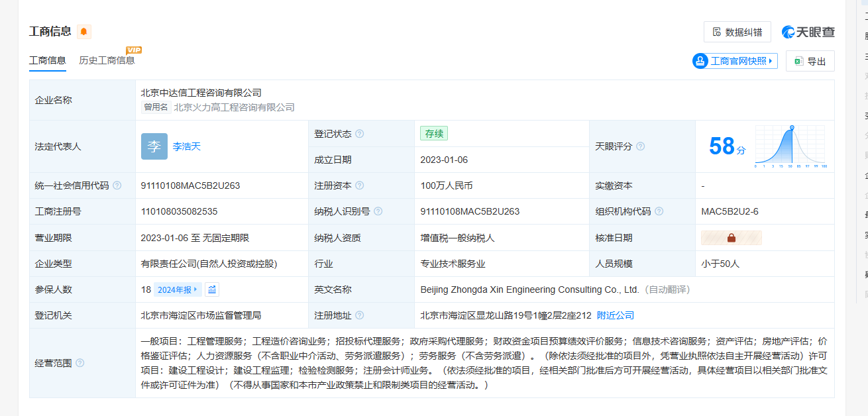This screenshot has height=416, width=868.
Task: Open the 附近公司 nearby companies link
Action: [x=616, y=315]
